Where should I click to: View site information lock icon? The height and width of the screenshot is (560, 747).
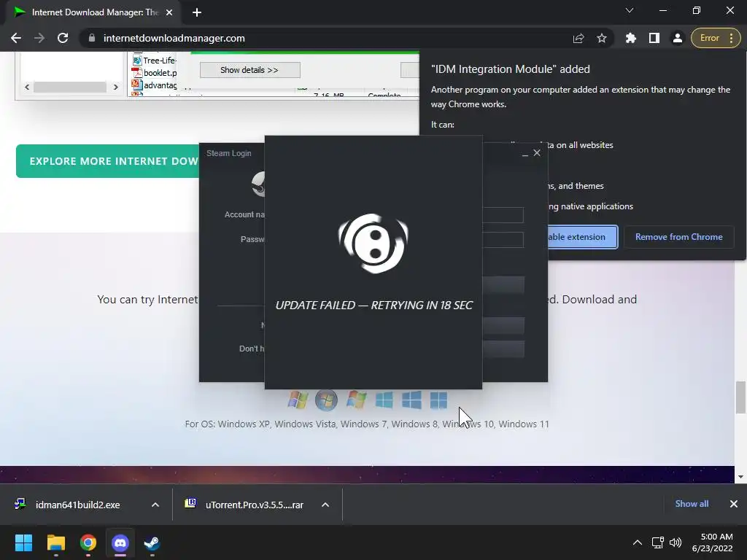[x=92, y=38]
